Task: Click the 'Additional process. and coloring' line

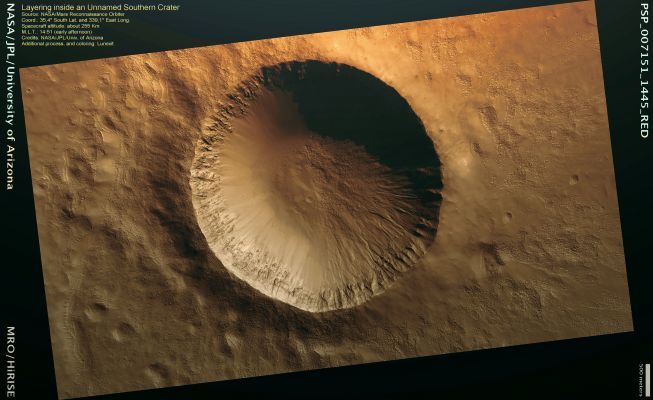Action: (67, 43)
